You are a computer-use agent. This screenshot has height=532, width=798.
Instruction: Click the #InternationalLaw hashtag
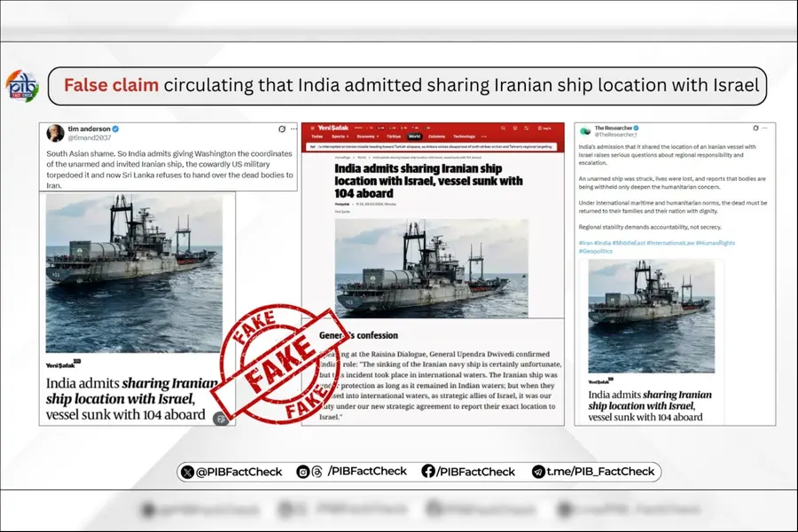coord(670,243)
